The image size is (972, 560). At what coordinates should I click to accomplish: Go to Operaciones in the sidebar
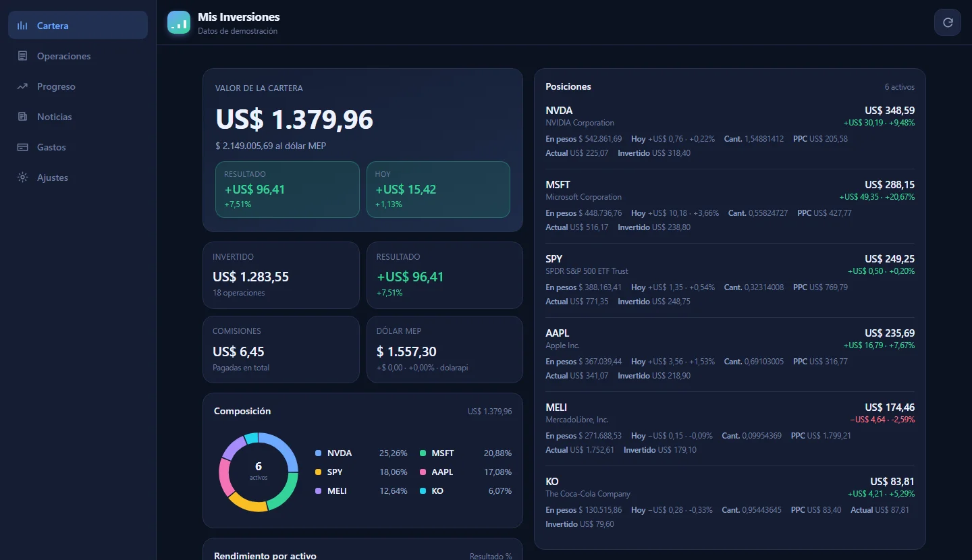(x=78, y=56)
